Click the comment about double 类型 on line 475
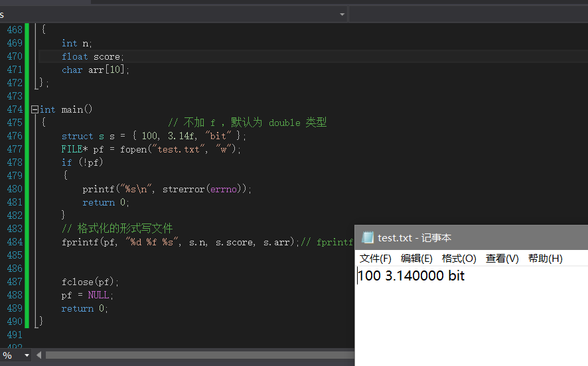 [x=247, y=123]
